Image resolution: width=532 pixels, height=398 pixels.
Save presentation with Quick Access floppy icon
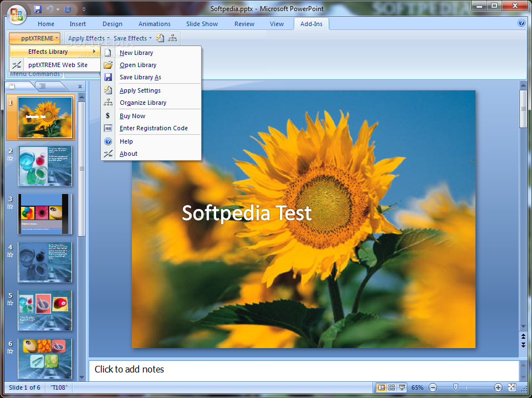[37, 9]
